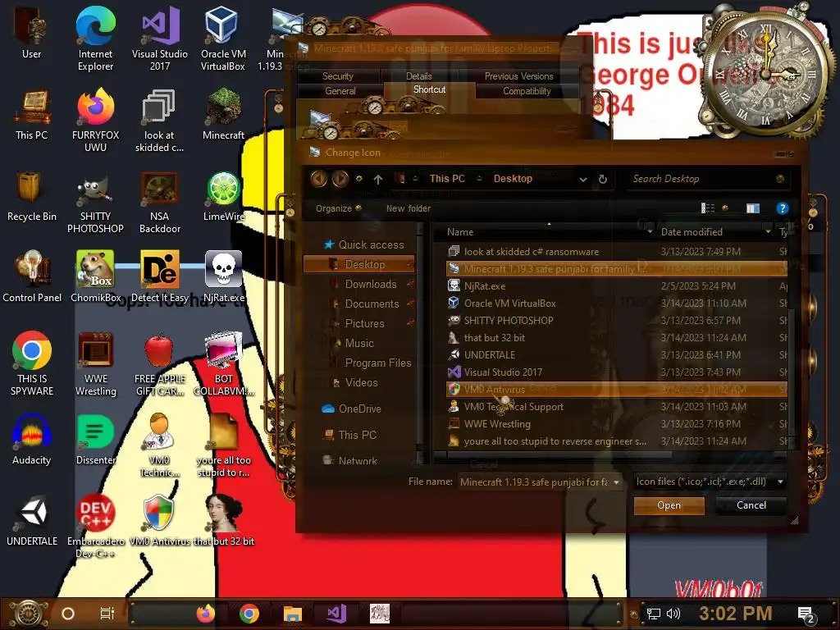Image resolution: width=840 pixels, height=630 pixels.
Task: Open the Organize menu
Action: tap(338, 208)
